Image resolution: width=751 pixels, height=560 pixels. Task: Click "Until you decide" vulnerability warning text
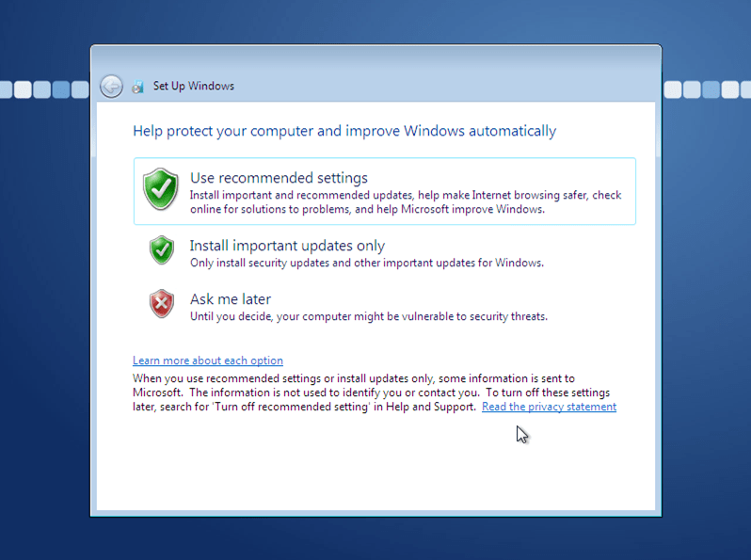[369, 316]
